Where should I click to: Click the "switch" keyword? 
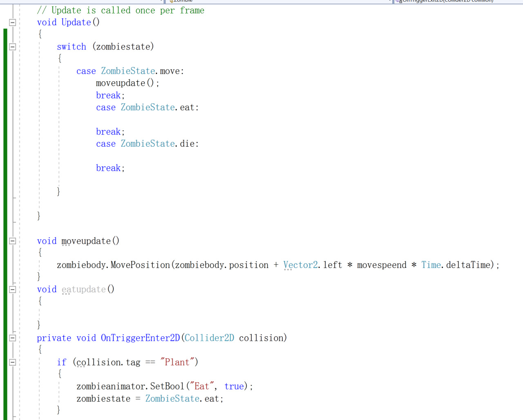click(x=72, y=47)
